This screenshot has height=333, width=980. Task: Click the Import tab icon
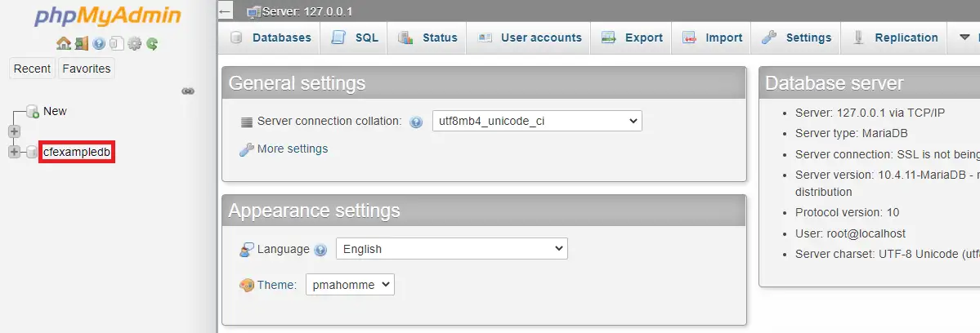(x=689, y=38)
